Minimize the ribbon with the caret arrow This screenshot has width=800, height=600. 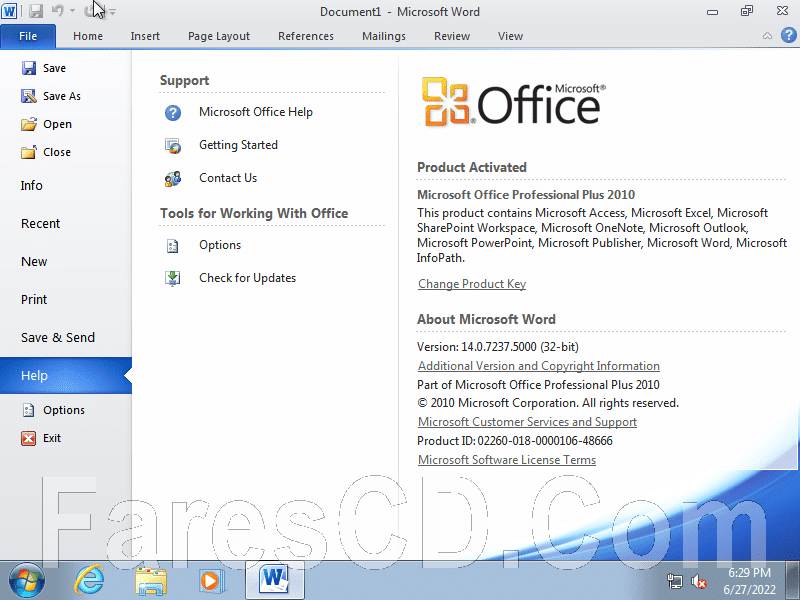click(x=767, y=36)
